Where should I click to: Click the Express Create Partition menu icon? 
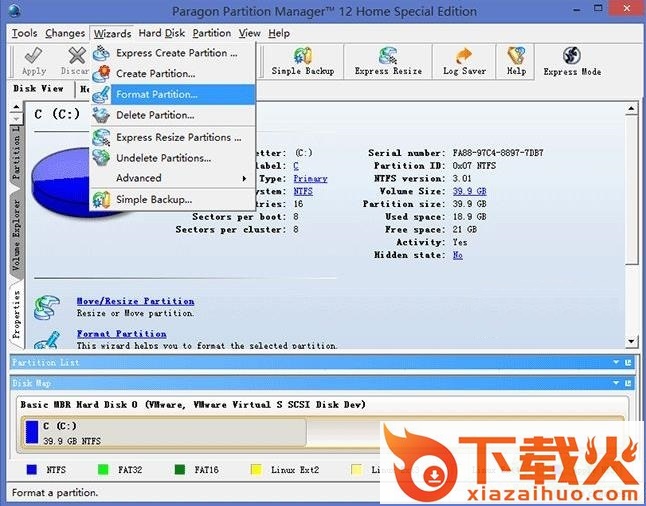tap(101, 53)
